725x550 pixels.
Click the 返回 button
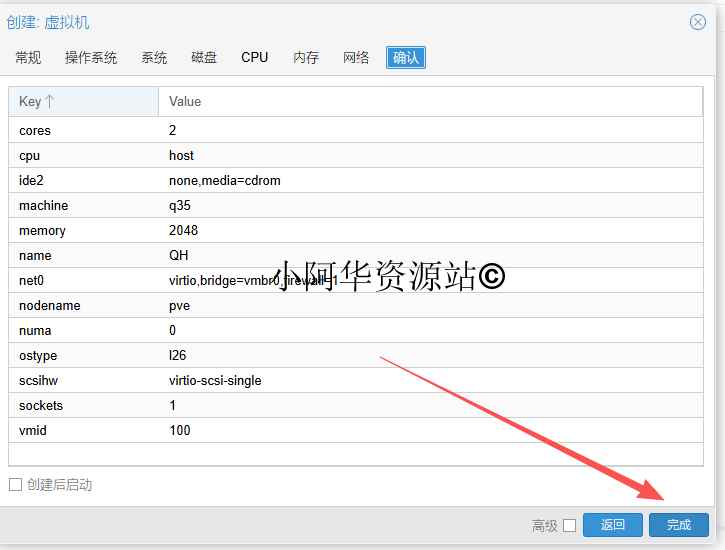click(x=613, y=525)
